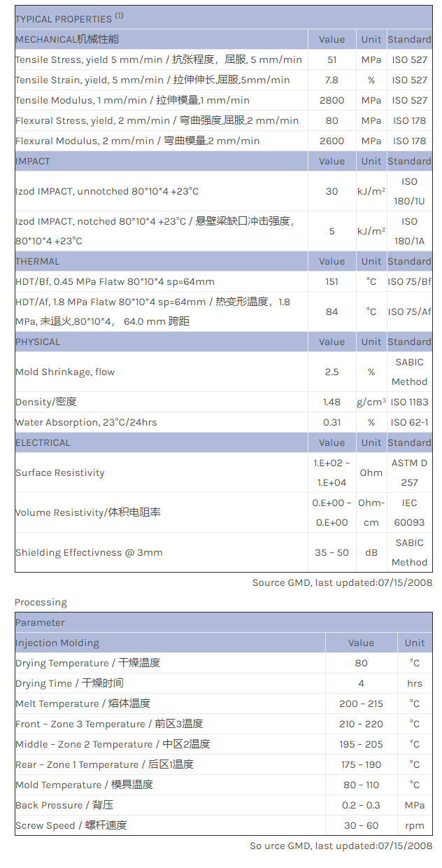Screen dimensions: 442x868
Task: Click ISO 178 standard in Flexural Stress row
Action: (x=409, y=120)
